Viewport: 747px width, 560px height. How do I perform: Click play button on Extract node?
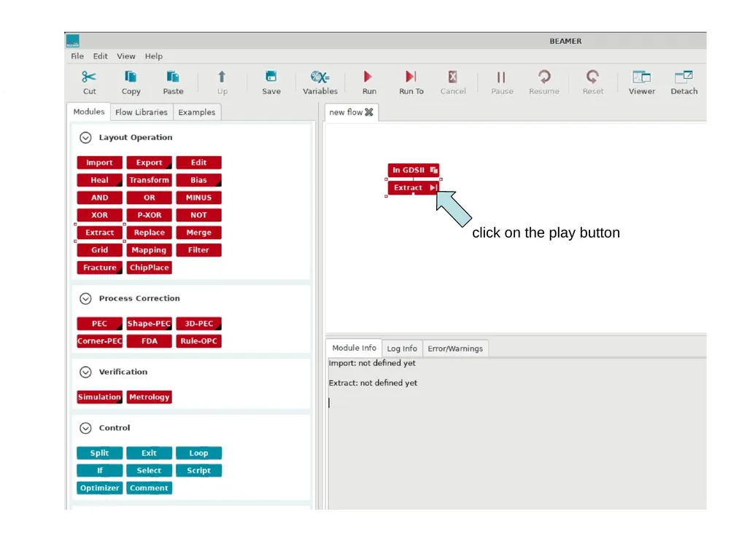433,187
